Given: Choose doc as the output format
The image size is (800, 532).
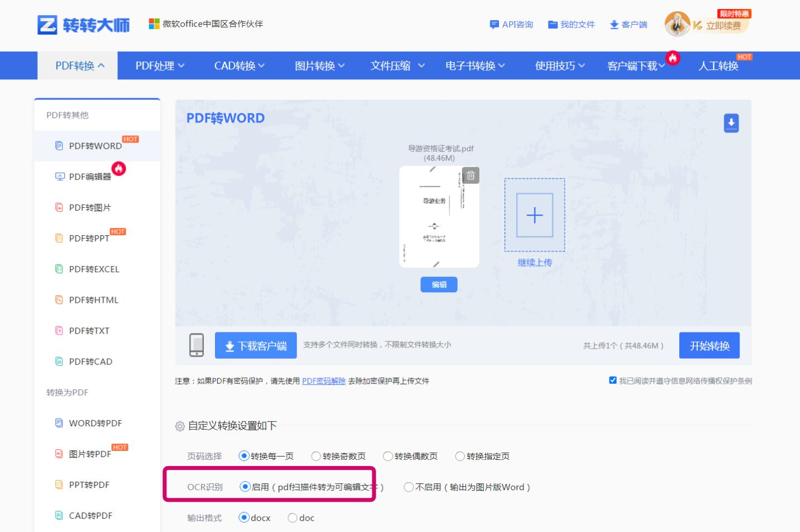Looking at the screenshot, I should point(293,518).
